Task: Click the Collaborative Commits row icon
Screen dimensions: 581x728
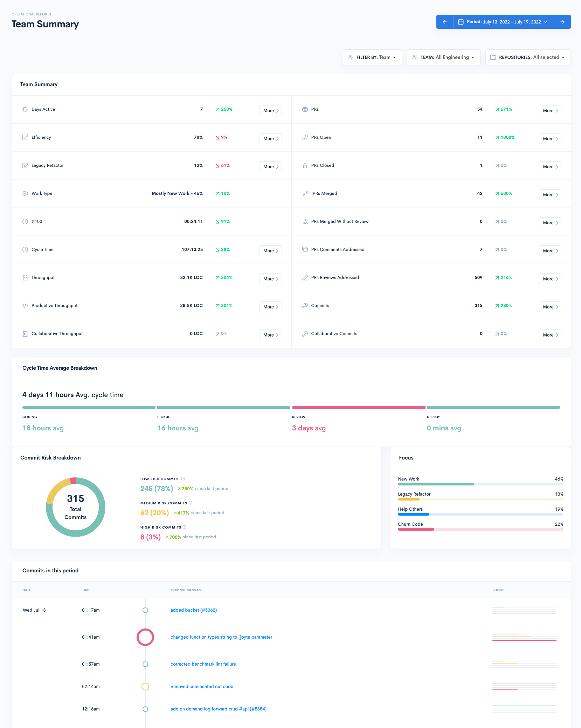Action: (x=305, y=334)
